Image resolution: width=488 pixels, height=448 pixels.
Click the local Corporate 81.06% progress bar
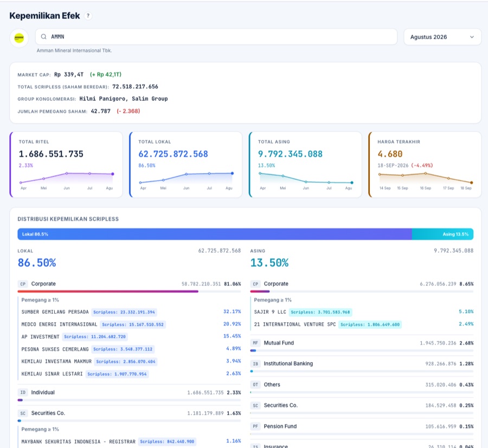[129, 291]
